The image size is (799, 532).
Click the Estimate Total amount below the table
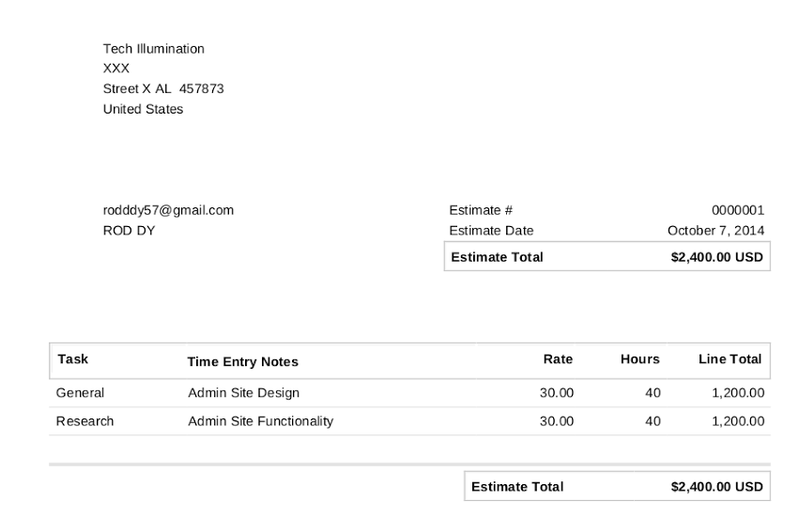click(x=716, y=487)
